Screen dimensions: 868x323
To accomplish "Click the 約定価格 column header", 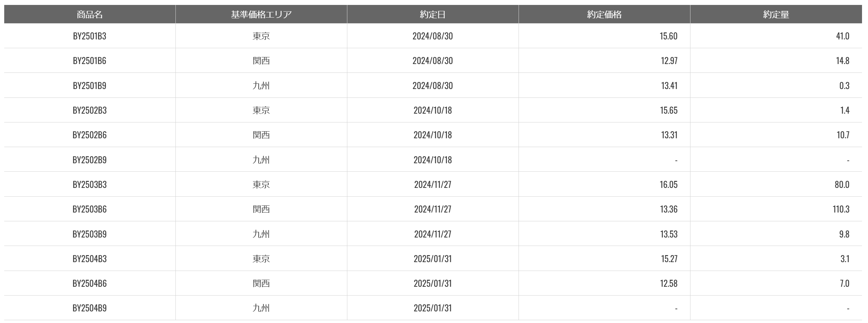I will pyautogui.click(x=604, y=14).
